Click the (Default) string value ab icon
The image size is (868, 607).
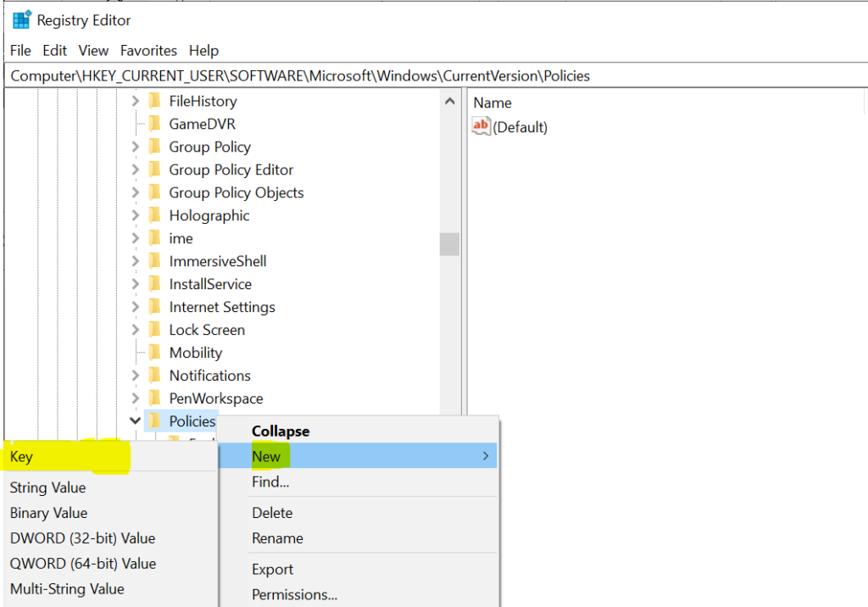481,126
